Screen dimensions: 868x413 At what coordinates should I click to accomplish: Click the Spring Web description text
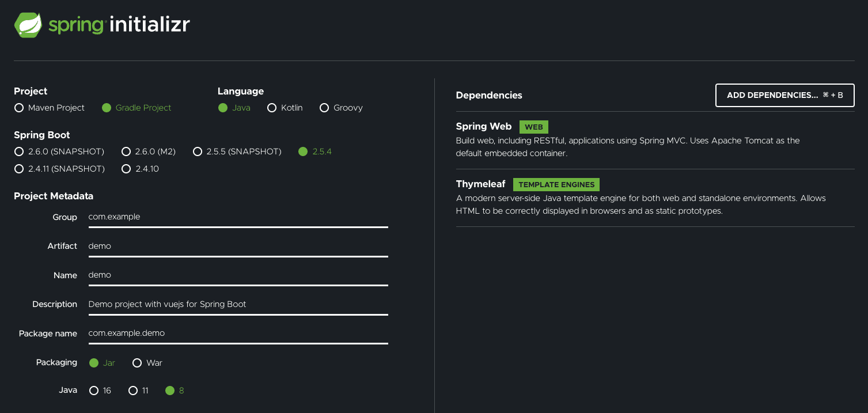pos(628,147)
